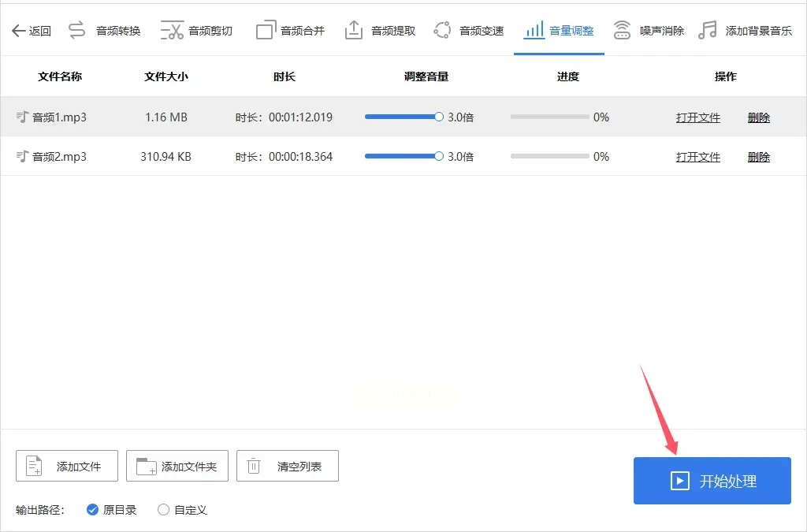
Task: Click the play icon in 开始处理
Action: point(679,481)
